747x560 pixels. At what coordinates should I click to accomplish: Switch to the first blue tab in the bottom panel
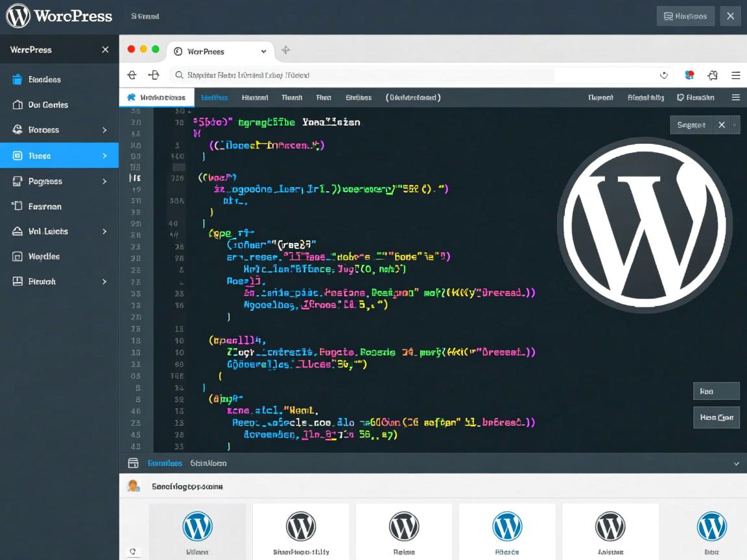coord(165,463)
